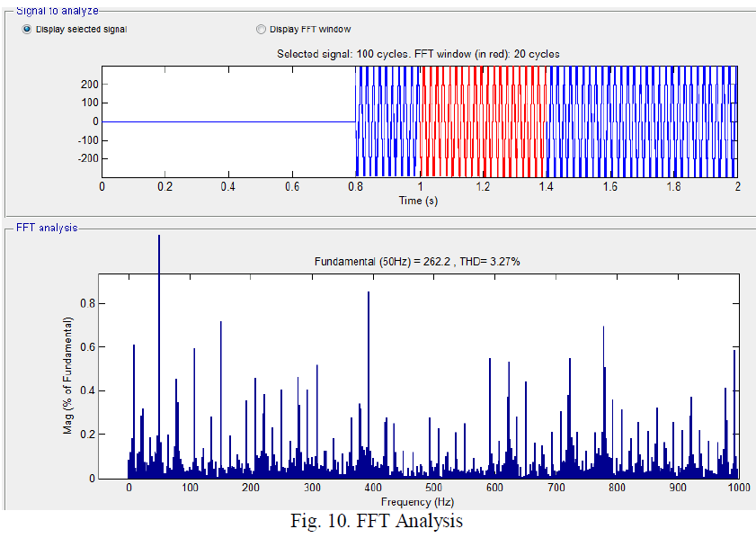Click the Mag (% of Fundamental) axis label
The image size is (756, 538).
point(68,376)
